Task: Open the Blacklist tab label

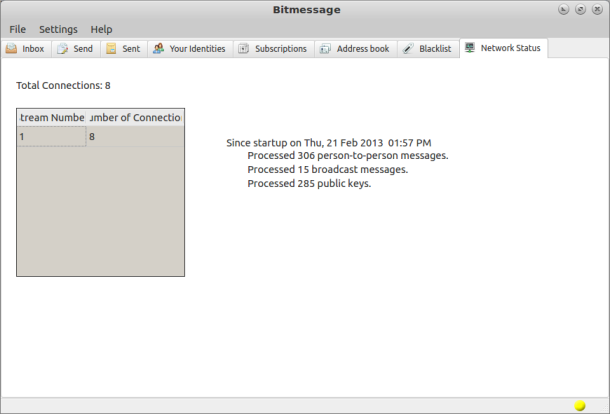Action: 435,49
